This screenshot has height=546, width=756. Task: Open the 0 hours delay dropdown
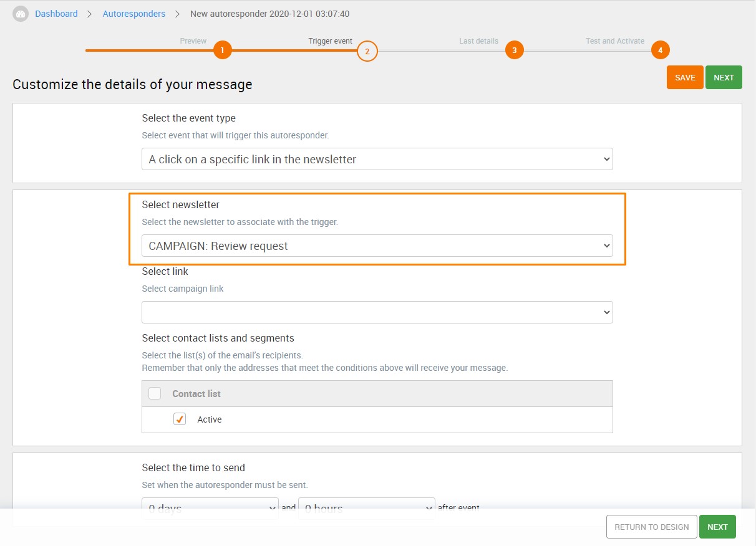point(367,508)
